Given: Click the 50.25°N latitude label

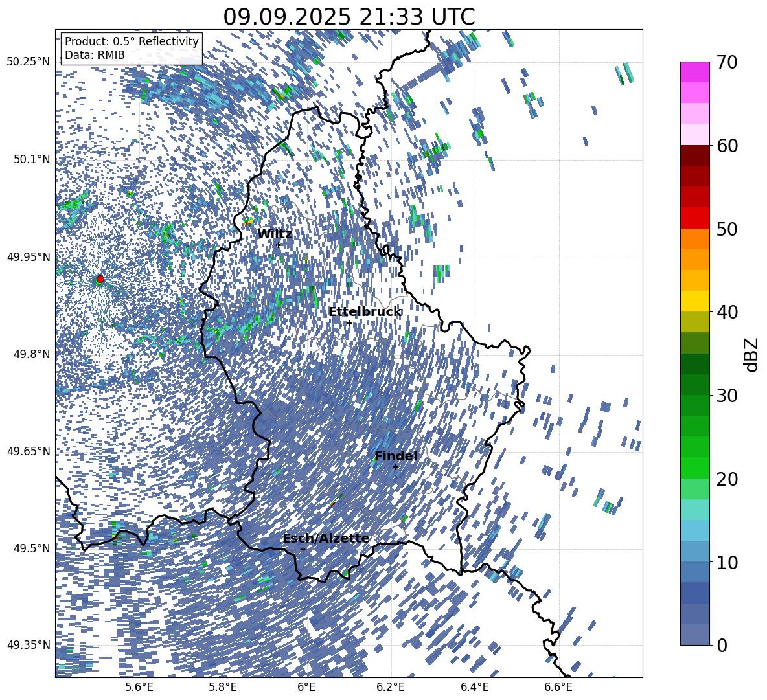Looking at the screenshot, I should tap(29, 62).
